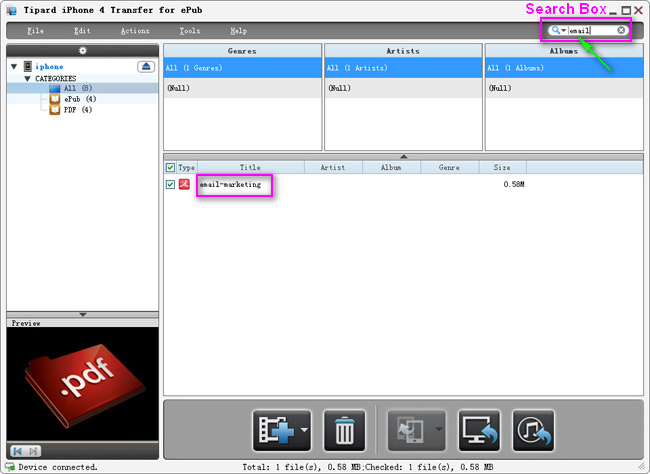Image resolution: width=650 pixels, height=474 pixels.
Task: Go to next preview item
Action: [34, 451]
